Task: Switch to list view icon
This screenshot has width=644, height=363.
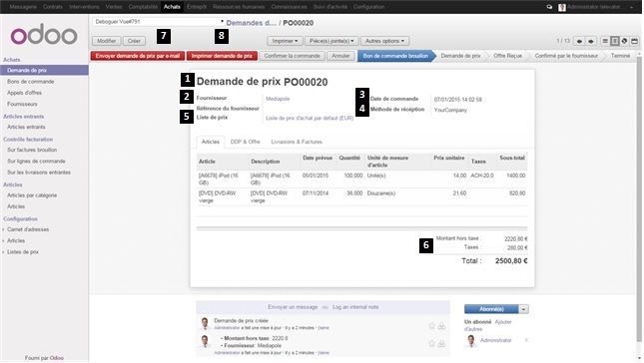Action: (605, 41)
